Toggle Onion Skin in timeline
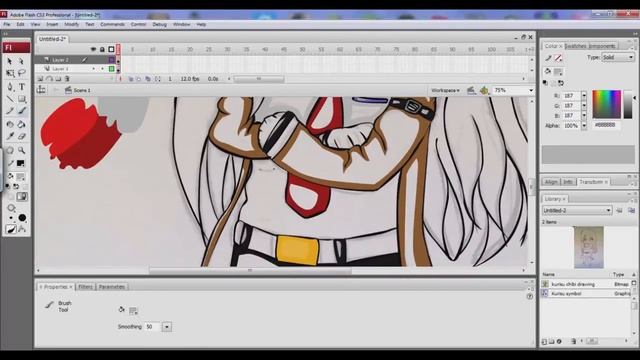This screenshot has height=360, width=640. (x=131, y=79)
